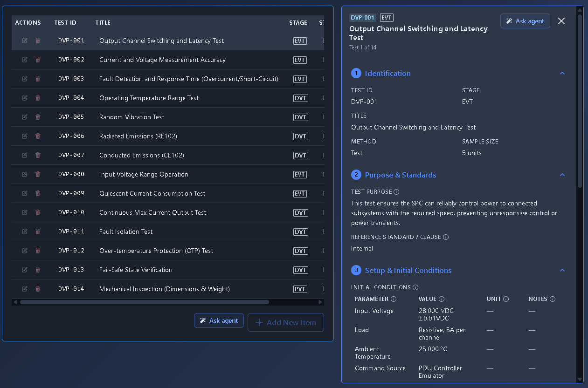This screenshot has width=588, height=388.
Task: Collapse the Identification section
Action: 562,73
